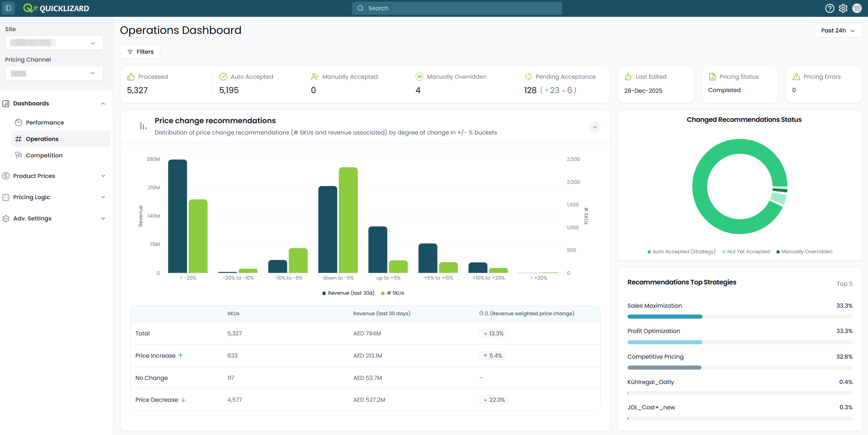Click the bar chart icon beside Price change recommendations

(x=143, y=126)
